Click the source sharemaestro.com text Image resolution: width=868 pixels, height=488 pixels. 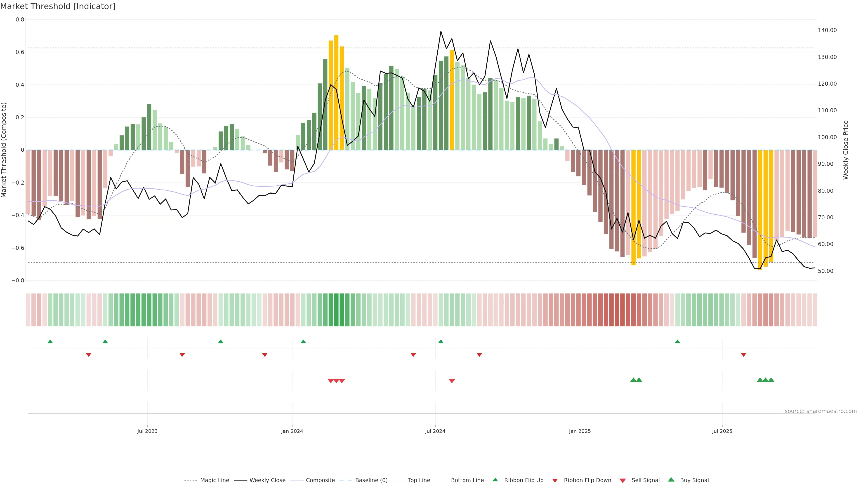(821, 411)
